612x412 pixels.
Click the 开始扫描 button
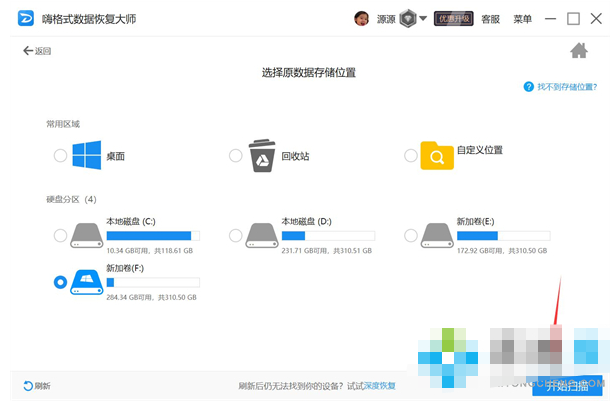pyautogui.click(x=568, y=385)
